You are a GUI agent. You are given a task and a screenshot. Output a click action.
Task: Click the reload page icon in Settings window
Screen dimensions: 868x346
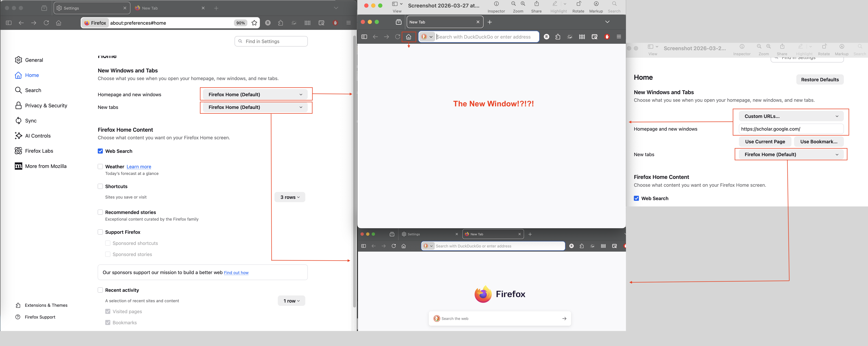coord(46,23)
